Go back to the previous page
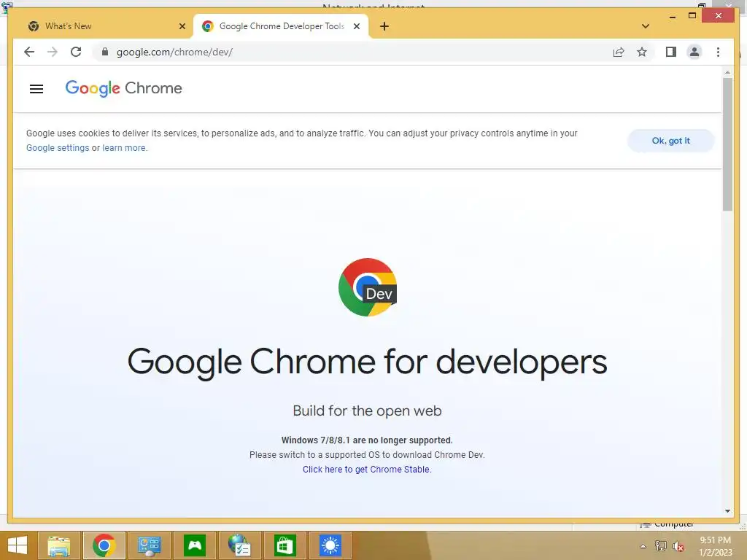The height and width of the screenshot is (560, 747). point(29,52)
